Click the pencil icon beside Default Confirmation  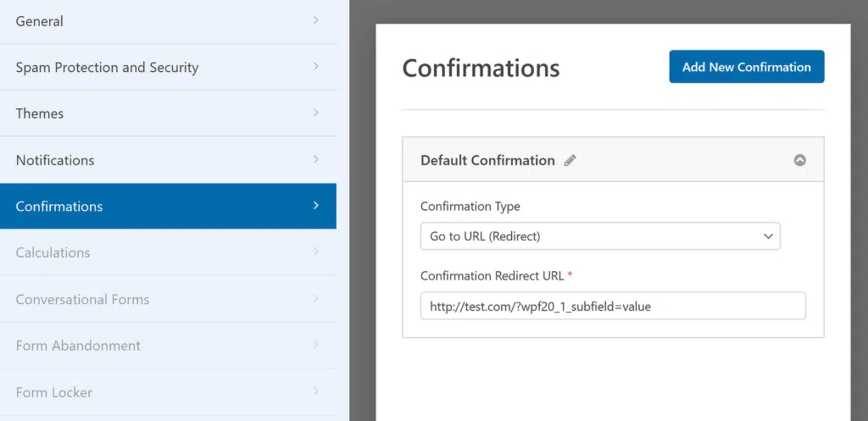pyautogui.click(x=570, y=160)
